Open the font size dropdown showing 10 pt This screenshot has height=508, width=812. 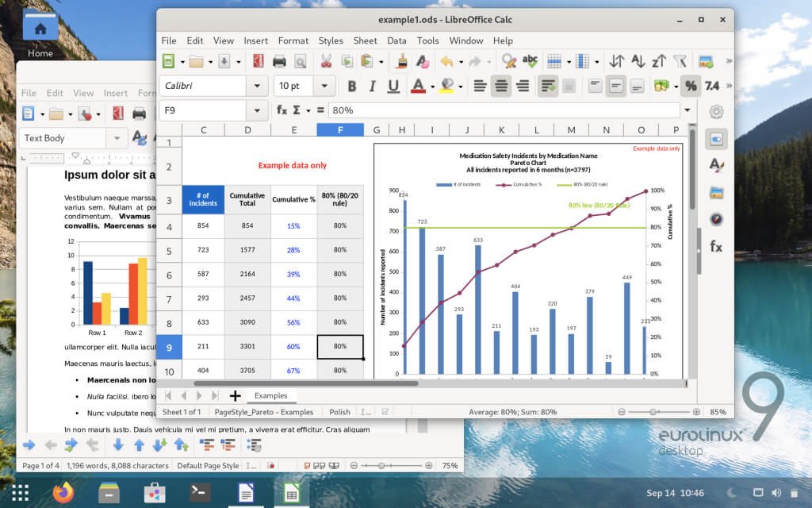click(324, 86)
